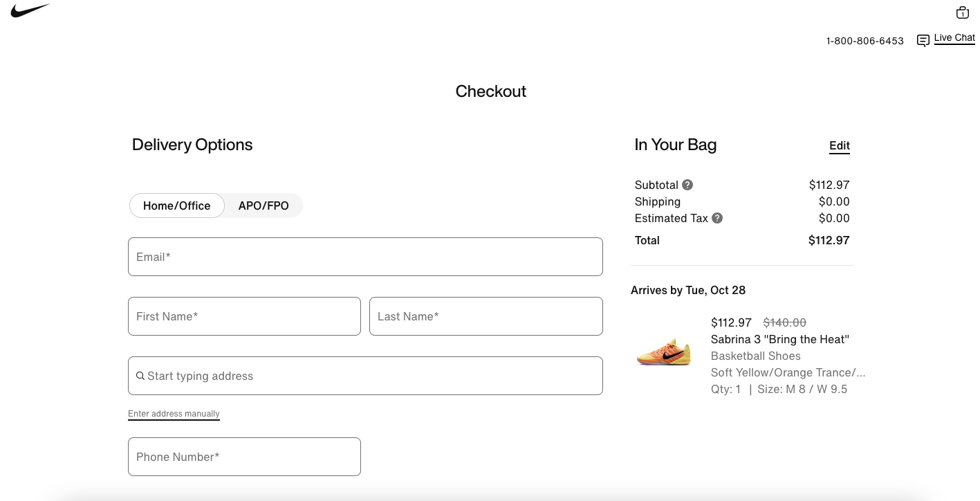
Task: Show Subtotal help tooltip icon
Action: [x=687, y=185]
